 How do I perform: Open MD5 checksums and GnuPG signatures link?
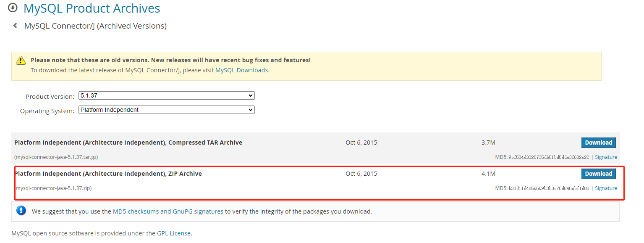(168, 211)
